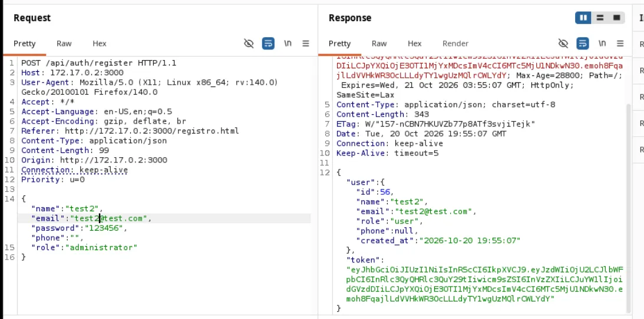Click the Connection keep-alive request header

pyautogui.click(x=74, y=170)
